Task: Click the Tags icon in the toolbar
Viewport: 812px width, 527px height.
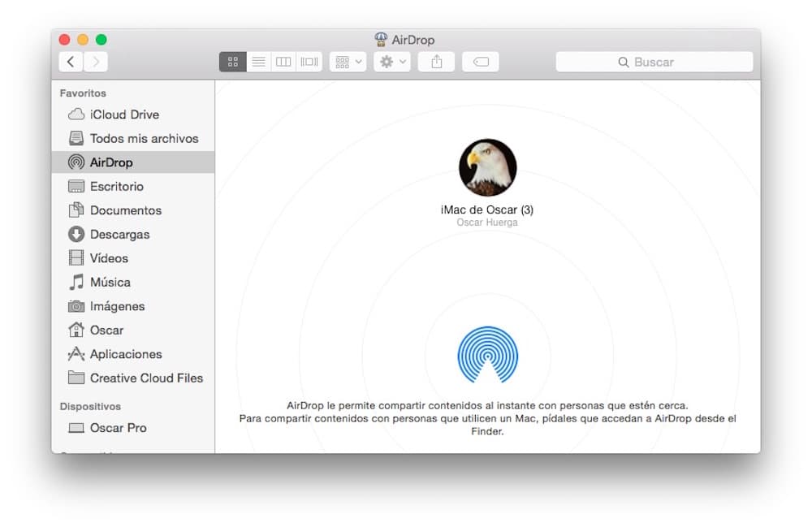Action: [x=480, y=61]
